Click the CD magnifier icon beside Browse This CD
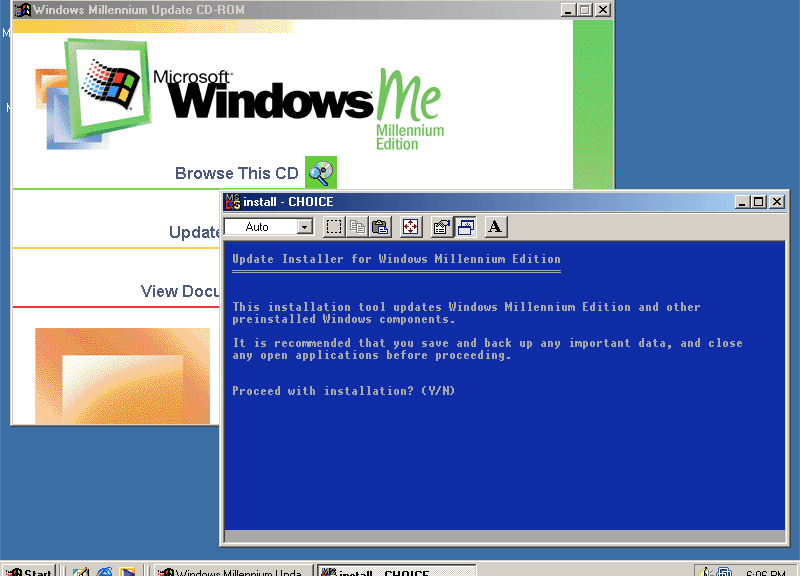 point(321,172)
